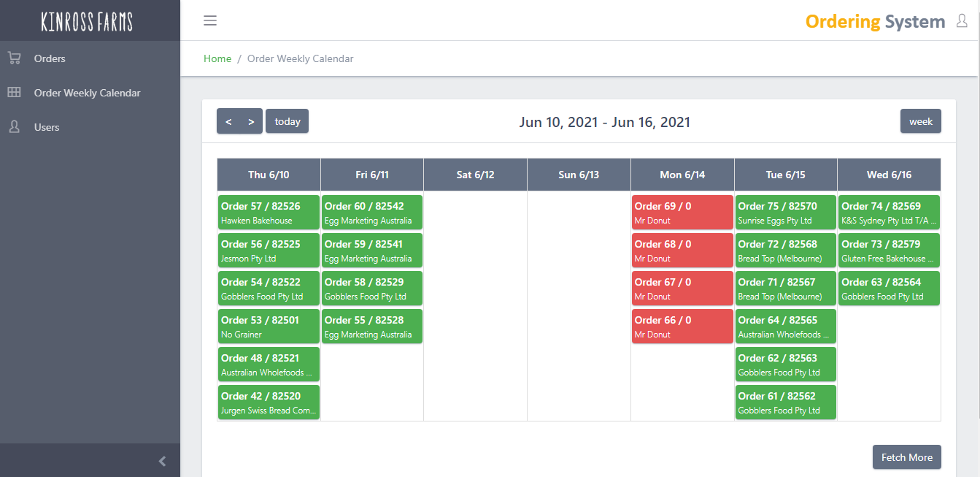Open Order Weekly Calendar menu item
The image size is (980, 477).
click(87, 93)
